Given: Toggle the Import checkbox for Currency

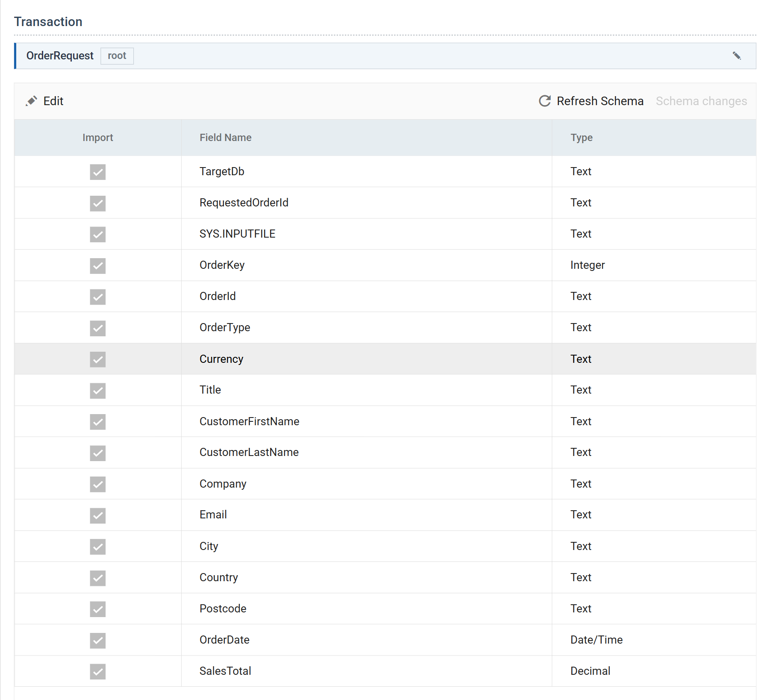Looking at the screenshot, I should click(98, 359).
